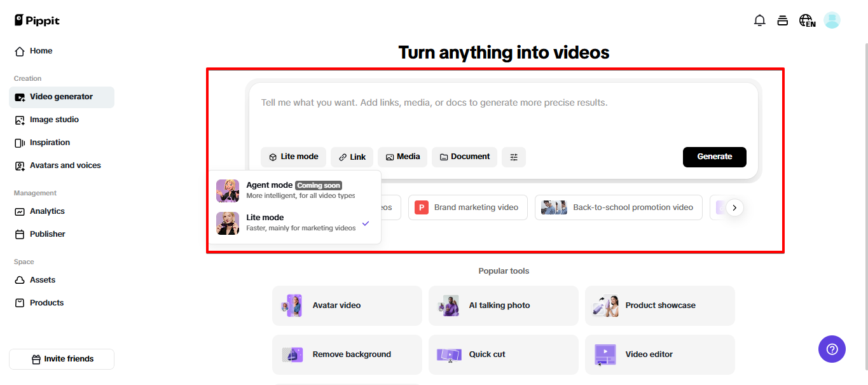
Task: Open the Lite mode dropdown
Action: coord(293,157)
